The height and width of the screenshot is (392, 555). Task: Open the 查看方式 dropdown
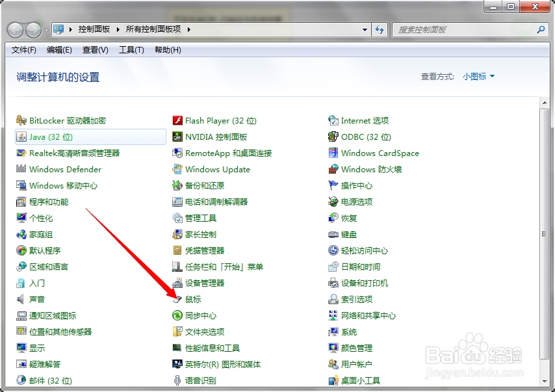(x=478, y=76)
